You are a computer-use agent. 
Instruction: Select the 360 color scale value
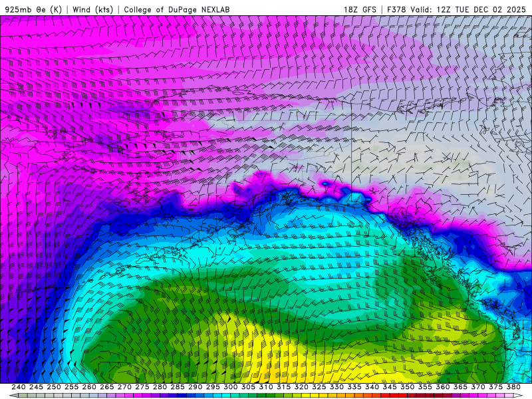pos(442,387)
